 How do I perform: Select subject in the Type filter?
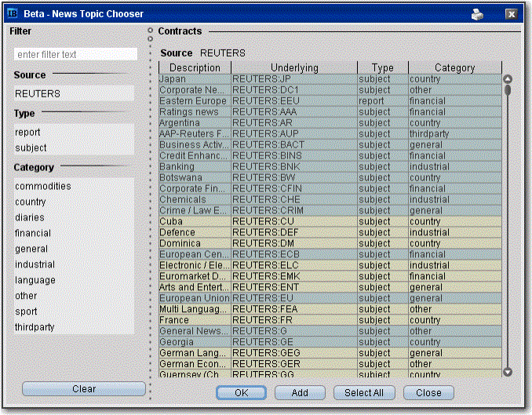tap(74, 147)
